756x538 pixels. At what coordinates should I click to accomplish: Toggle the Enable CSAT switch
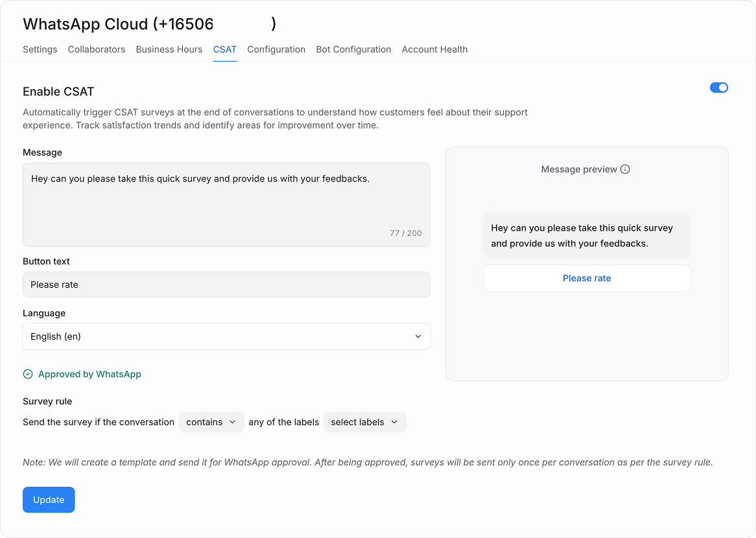pos(718,88)
